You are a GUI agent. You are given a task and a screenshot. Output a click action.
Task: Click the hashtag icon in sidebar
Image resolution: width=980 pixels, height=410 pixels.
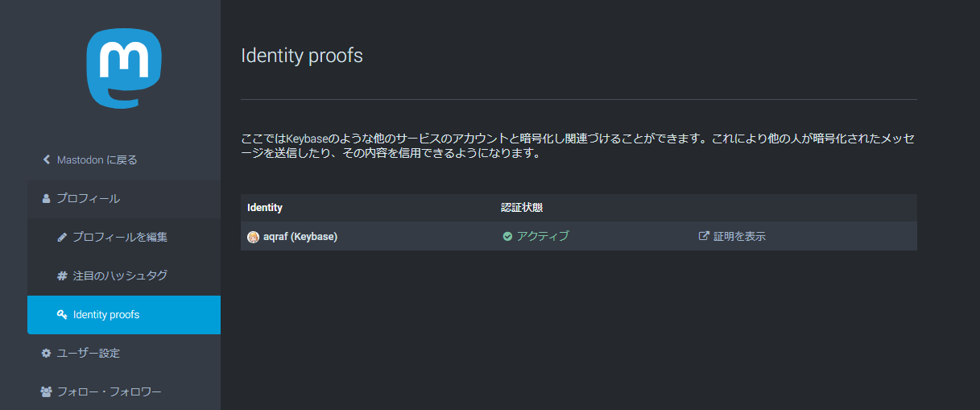(62, 275)
